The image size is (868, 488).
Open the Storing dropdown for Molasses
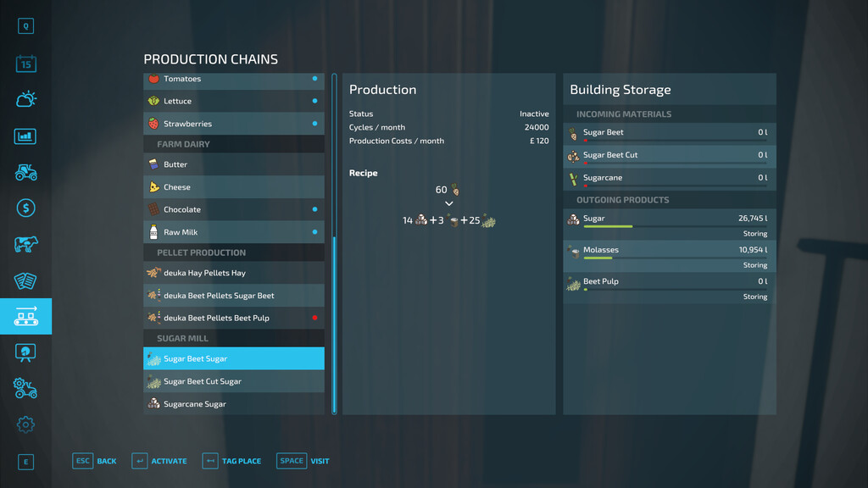point(754,264)
